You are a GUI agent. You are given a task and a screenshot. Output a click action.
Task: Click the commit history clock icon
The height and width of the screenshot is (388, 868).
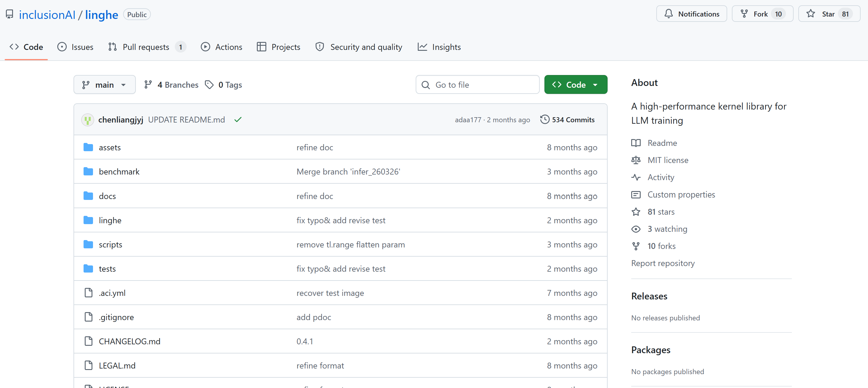tap(545, 120)
